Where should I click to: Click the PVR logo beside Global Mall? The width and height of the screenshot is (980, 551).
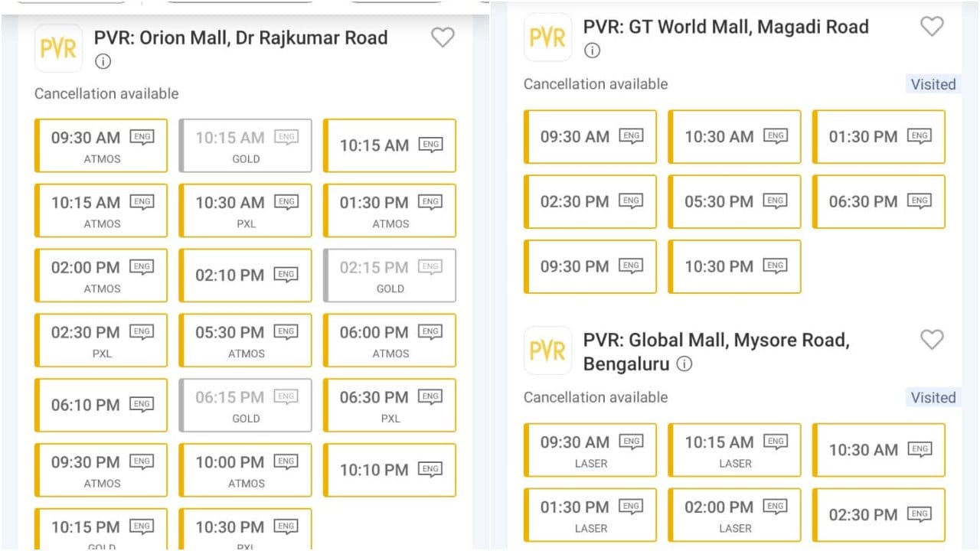[548, 350]
